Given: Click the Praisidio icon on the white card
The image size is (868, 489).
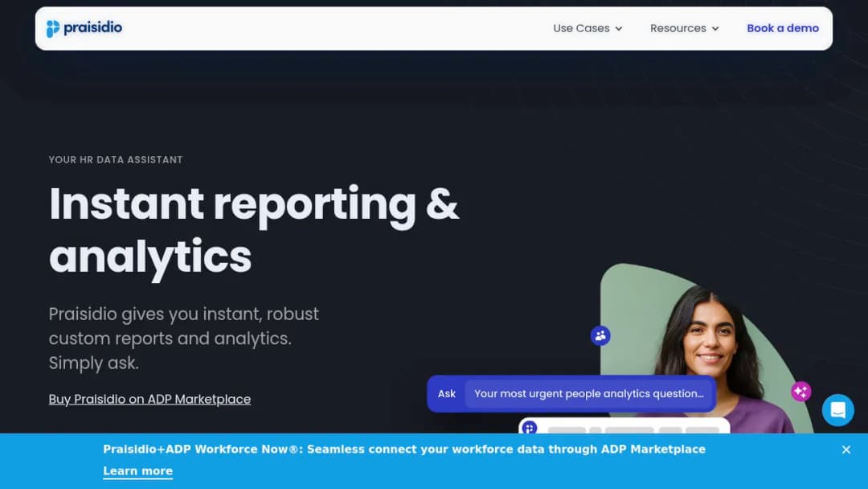Looking at the screenshot, I should (529, 428).
